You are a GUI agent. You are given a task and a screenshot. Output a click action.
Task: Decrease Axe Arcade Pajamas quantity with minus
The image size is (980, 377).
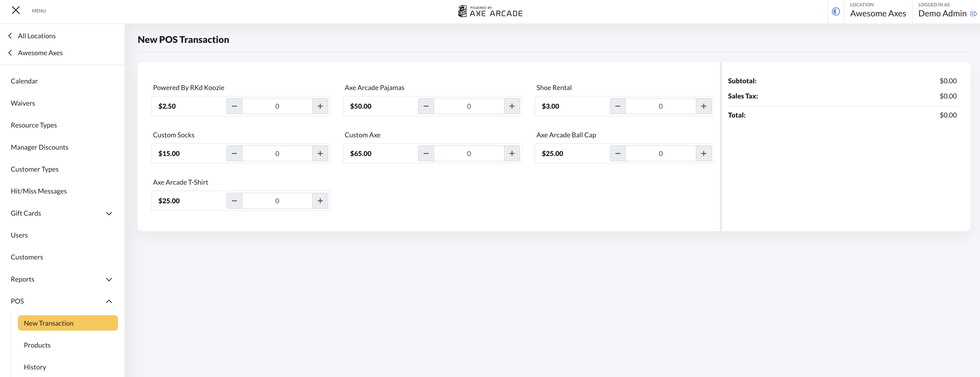click(426, 106)
